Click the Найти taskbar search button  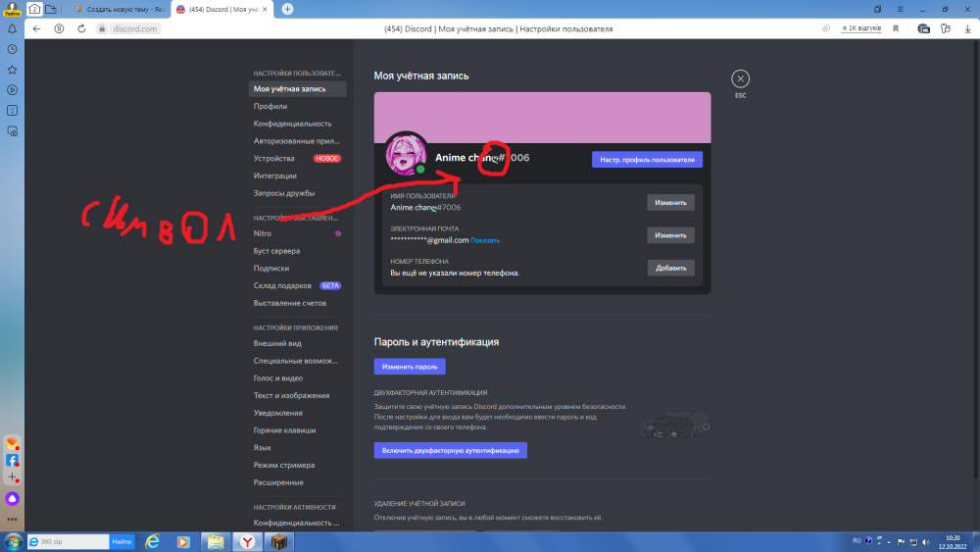click(122, 542)
